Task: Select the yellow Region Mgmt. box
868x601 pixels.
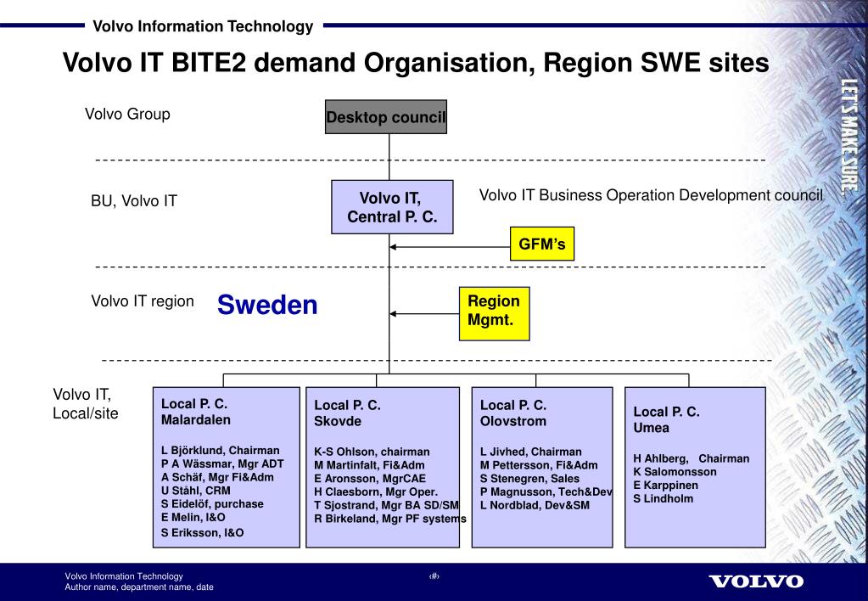Action: pyautogui.click(x=495, y=313)
